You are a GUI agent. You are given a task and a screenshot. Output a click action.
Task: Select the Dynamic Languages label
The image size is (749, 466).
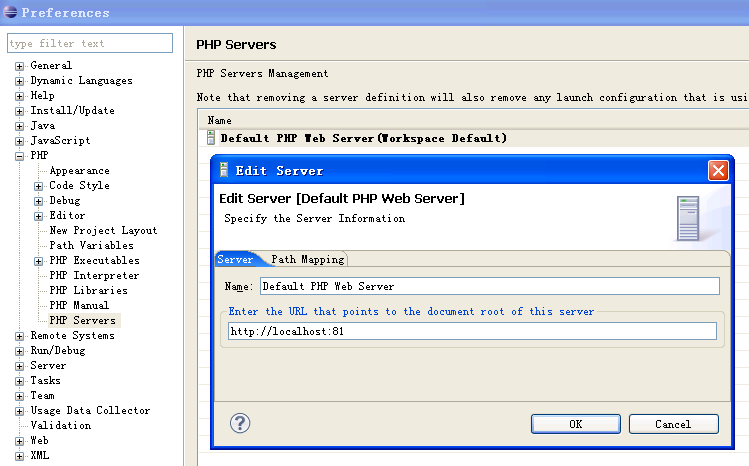[x=81, y=81]
